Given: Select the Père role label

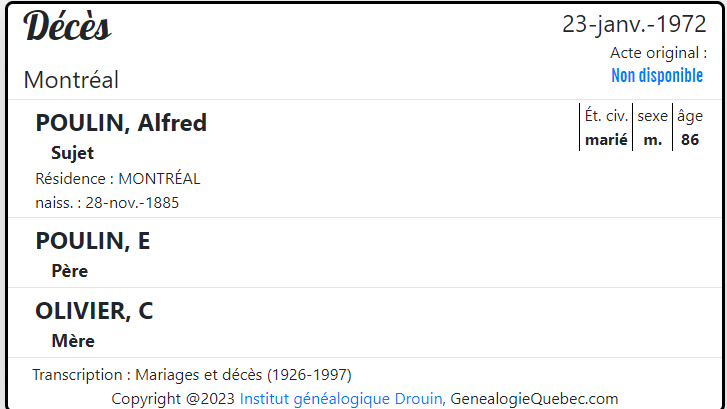Looking at the screenshot, I should [x=70, y=271].
